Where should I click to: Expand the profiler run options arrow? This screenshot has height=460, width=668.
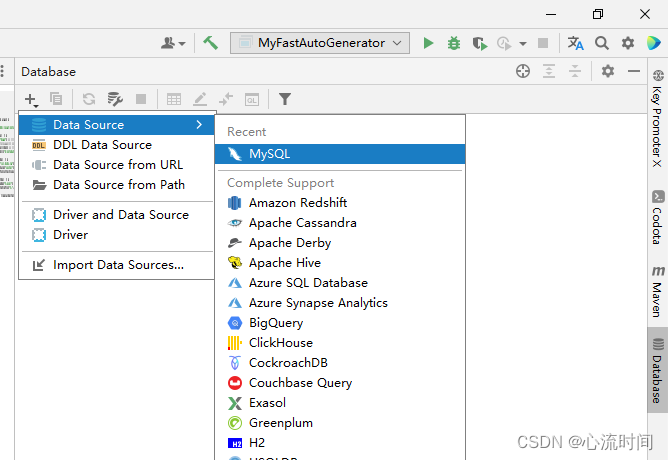[x=523, y=43]
